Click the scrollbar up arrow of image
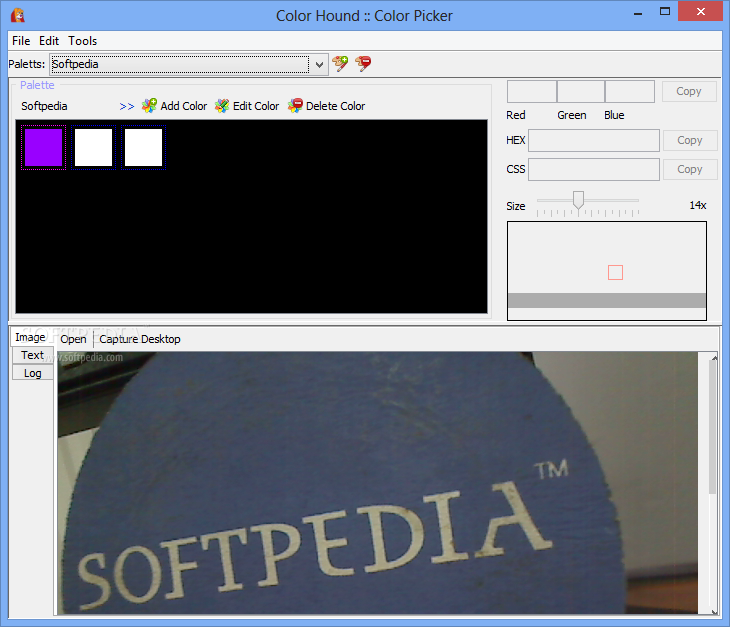The width and height of the screenshot is (730, 627). pyautogui.click(x=714, y=357)
